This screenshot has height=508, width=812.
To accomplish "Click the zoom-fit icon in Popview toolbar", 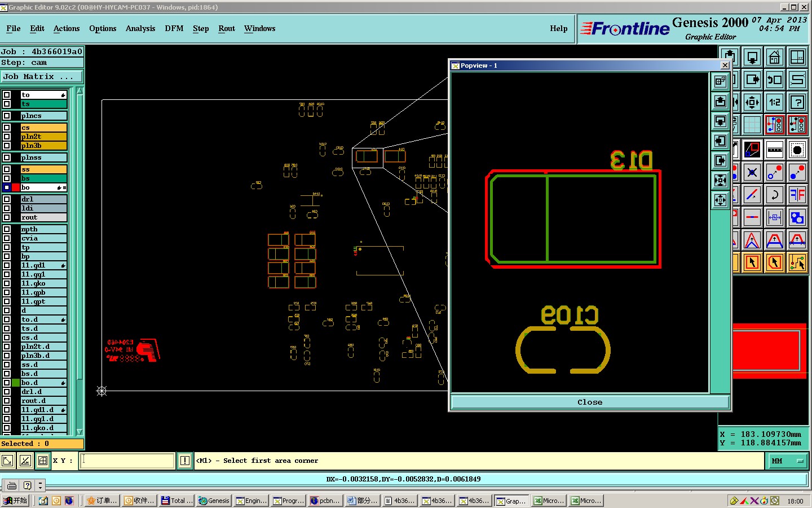I will 721,180.
